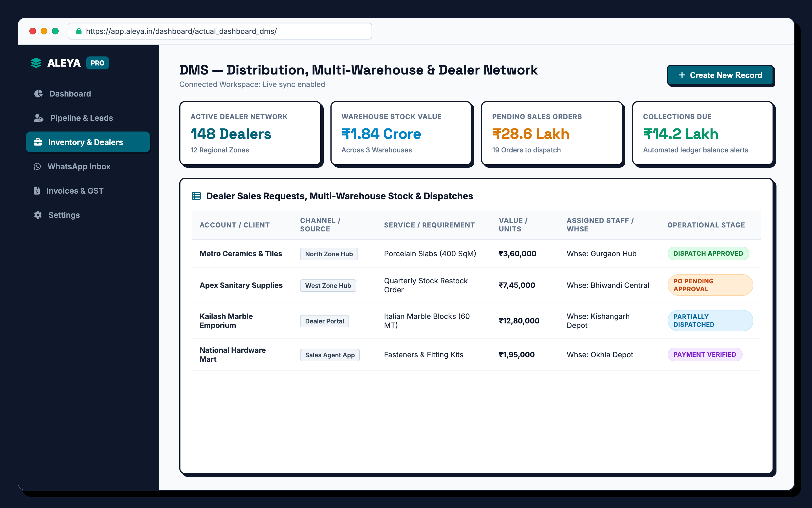The height and width of the screenshot is (508, 812).
Task: Select Metro Ceramics & Tiles account
Action: tap(240, 254)
